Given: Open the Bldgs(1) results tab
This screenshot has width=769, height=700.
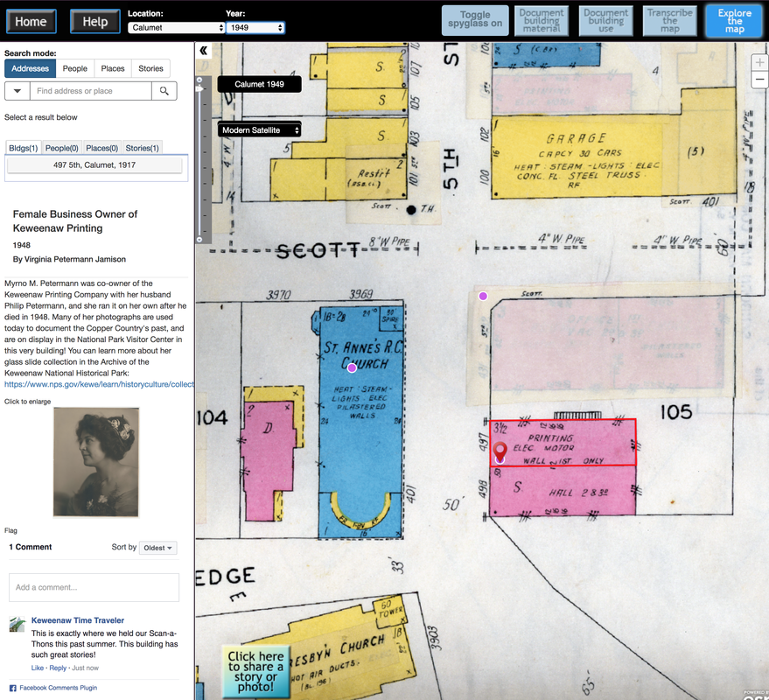Looking at the screenshot, I should tap(23, 148).
